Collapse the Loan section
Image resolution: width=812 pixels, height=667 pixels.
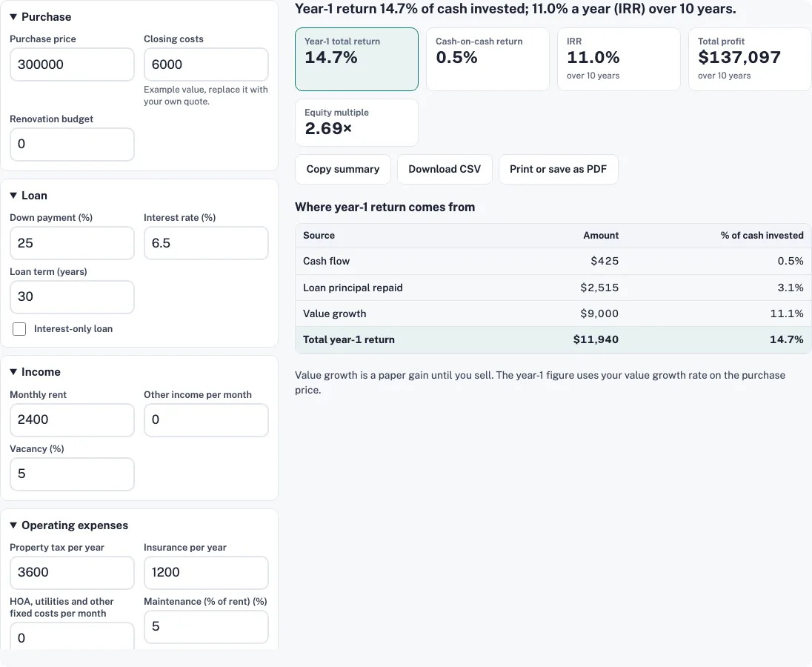28,195
